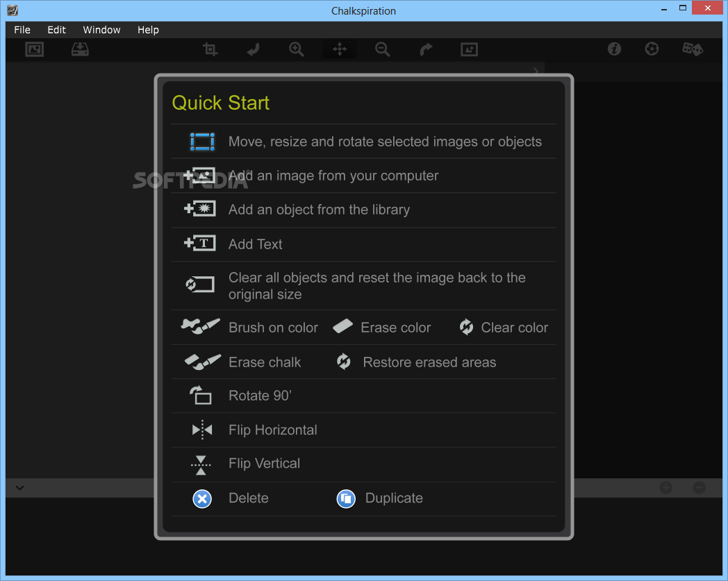Click 'Add an object from the library' text
728x581 pixels.
click(x=319, y=210)
